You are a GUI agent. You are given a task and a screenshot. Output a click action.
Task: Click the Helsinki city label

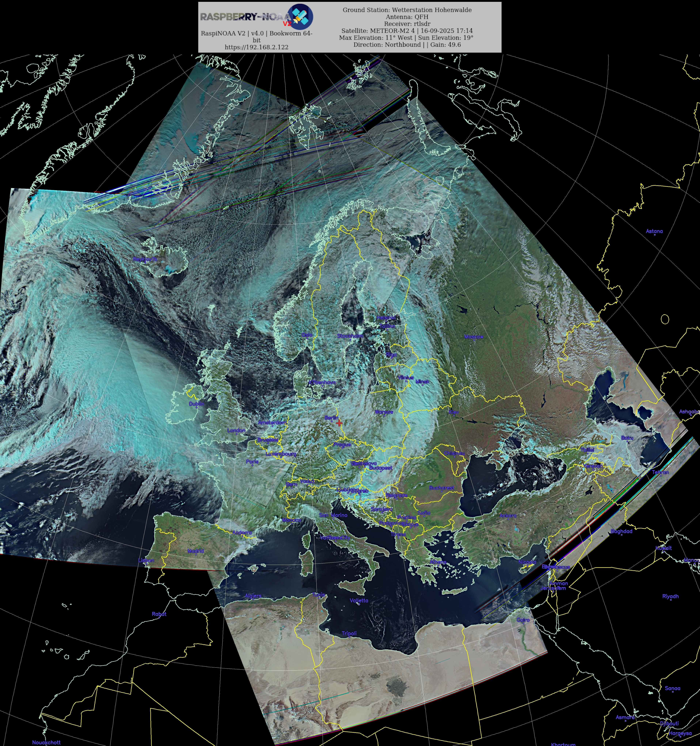[386, 318]
